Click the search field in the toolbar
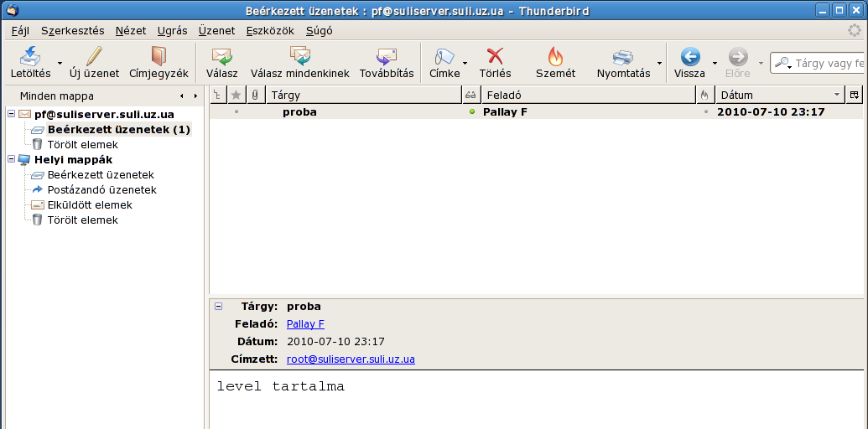The width and height of the screenshot is (868, 429). (828, 63)
